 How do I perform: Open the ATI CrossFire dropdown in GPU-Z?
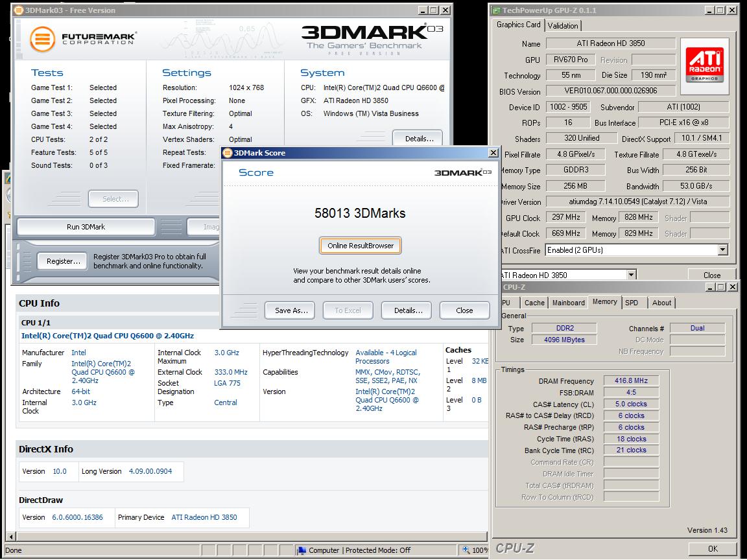[x=723, y=250]
